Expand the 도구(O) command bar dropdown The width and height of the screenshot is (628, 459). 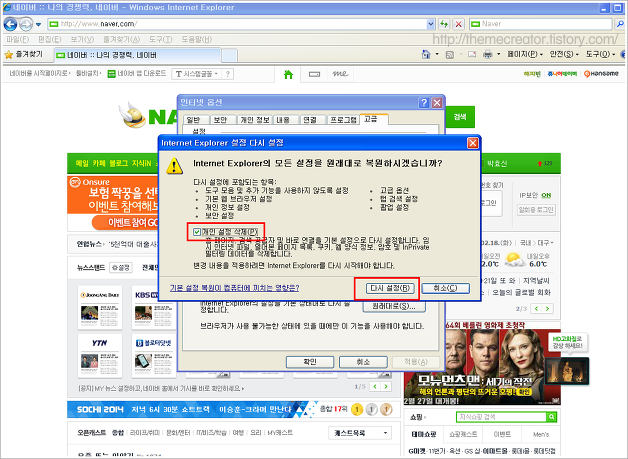pyautogui.click(x=600, y=54)
